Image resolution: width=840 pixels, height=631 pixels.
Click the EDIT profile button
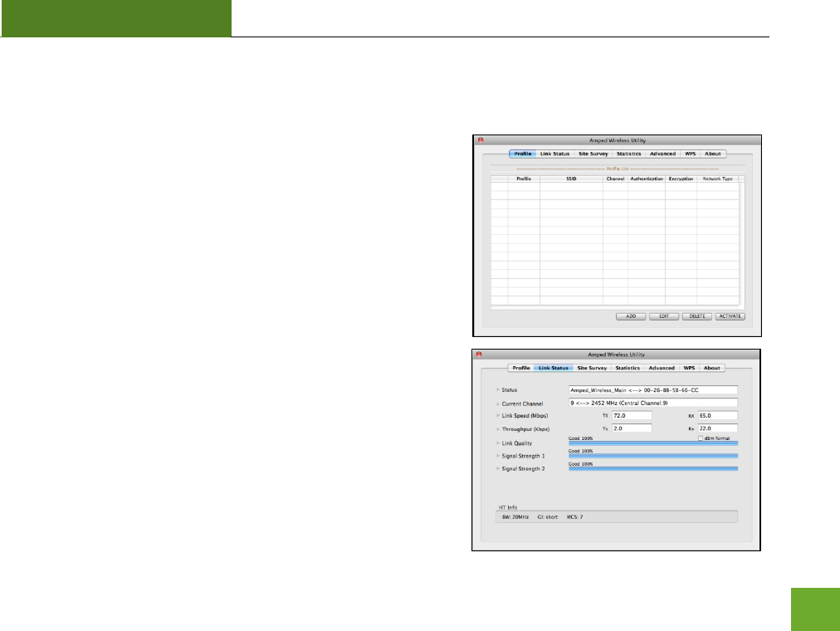point(664,316)
